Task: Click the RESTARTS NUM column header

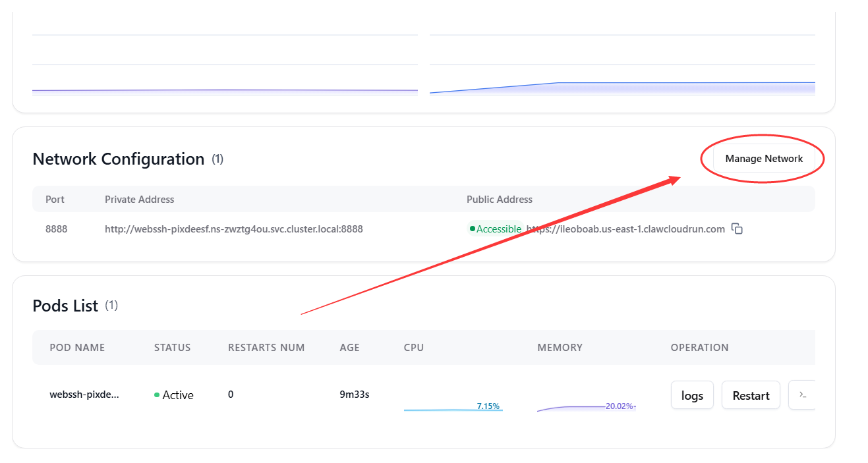Action: (x=266, y=347)
